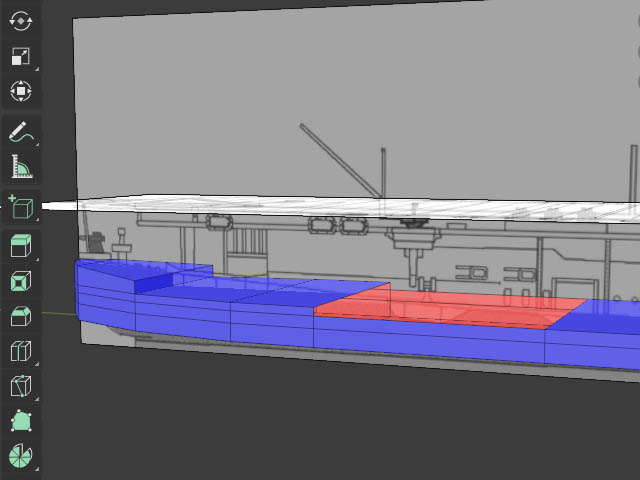Image resolution: width=640 pixels, height=480 pixels.
Task: Select the Transform tool
Action: pyautogui.click(x=21, y=91)
